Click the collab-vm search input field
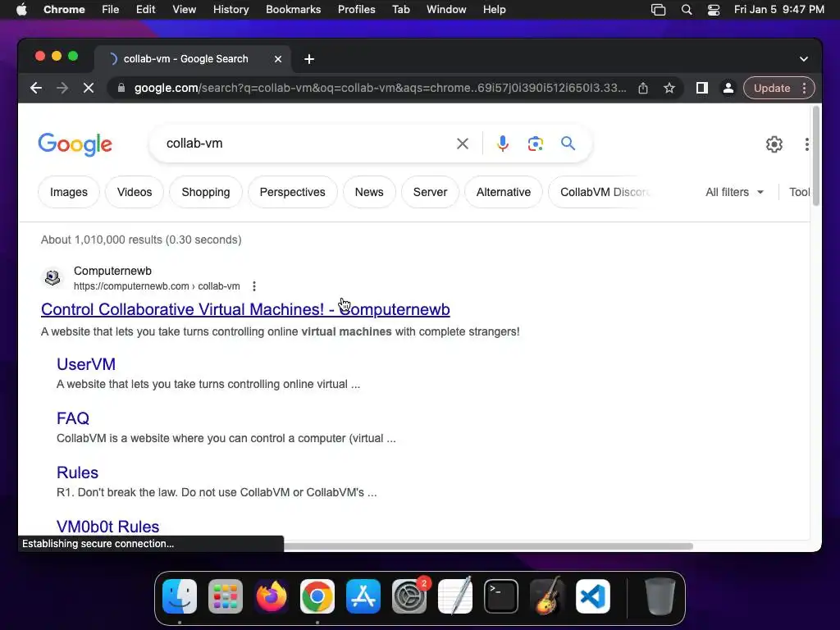Viewport: 840px width, 630px height. pyautogui.click(x=305, y=144)
